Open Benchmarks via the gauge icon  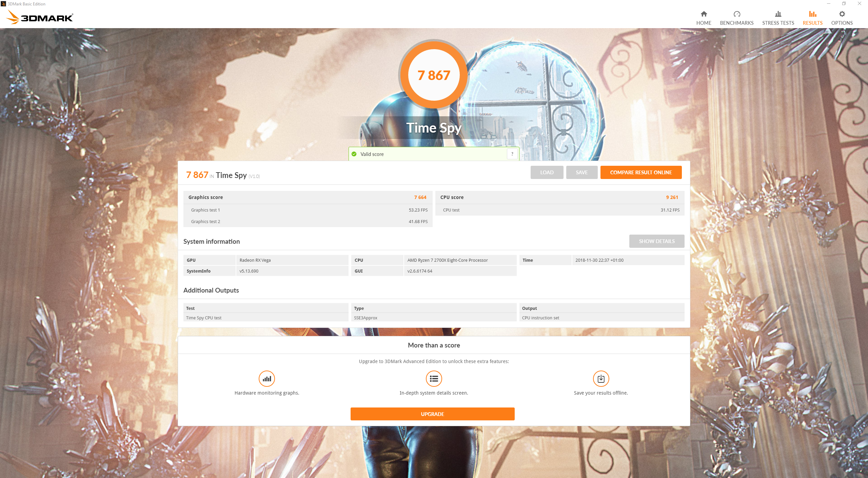[x=736, y=14]
